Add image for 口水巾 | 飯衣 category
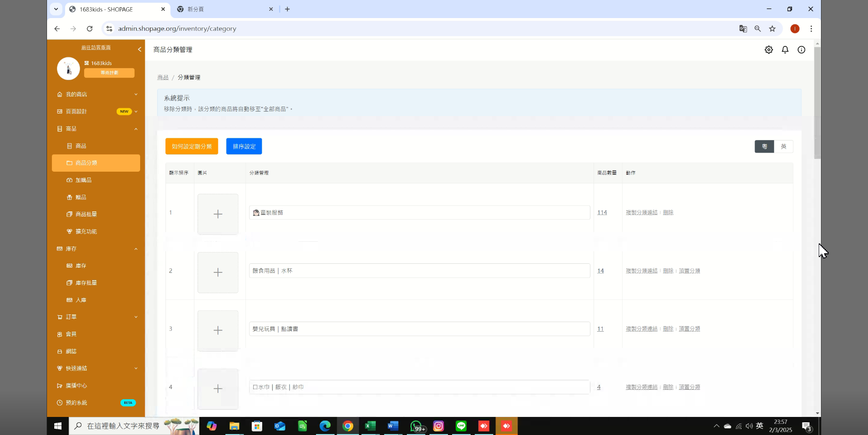This screenshot has width=868, height=435. tap(218, 389)
